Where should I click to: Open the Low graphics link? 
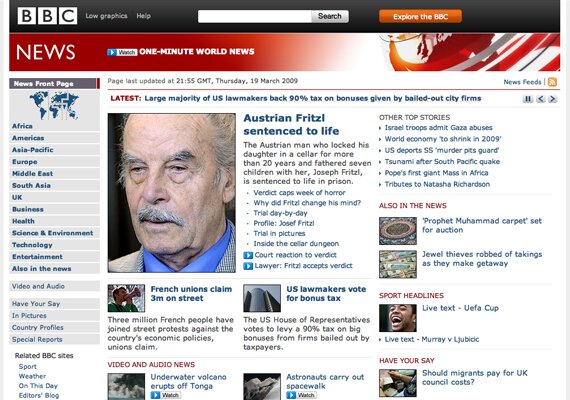click(x=107, y=16)
